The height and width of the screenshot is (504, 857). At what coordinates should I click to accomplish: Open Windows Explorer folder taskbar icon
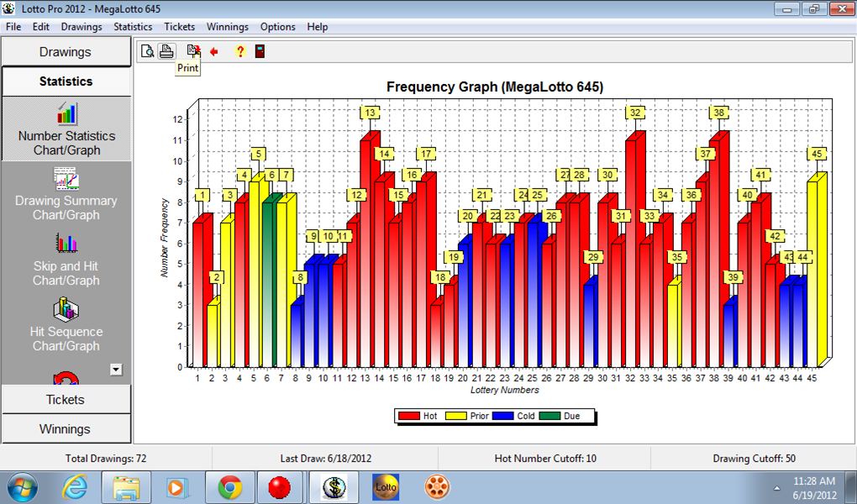126,487
